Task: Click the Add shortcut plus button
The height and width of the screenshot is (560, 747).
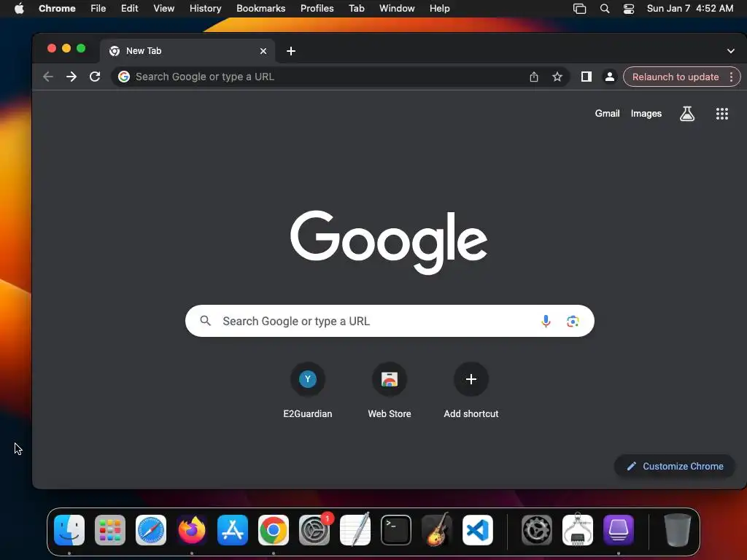Action: click(471, 379)
